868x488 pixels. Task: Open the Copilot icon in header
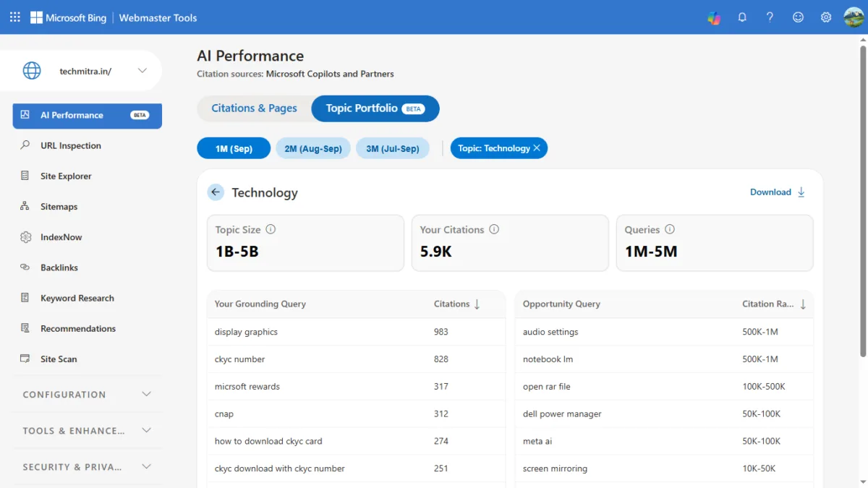coord(714,17)
